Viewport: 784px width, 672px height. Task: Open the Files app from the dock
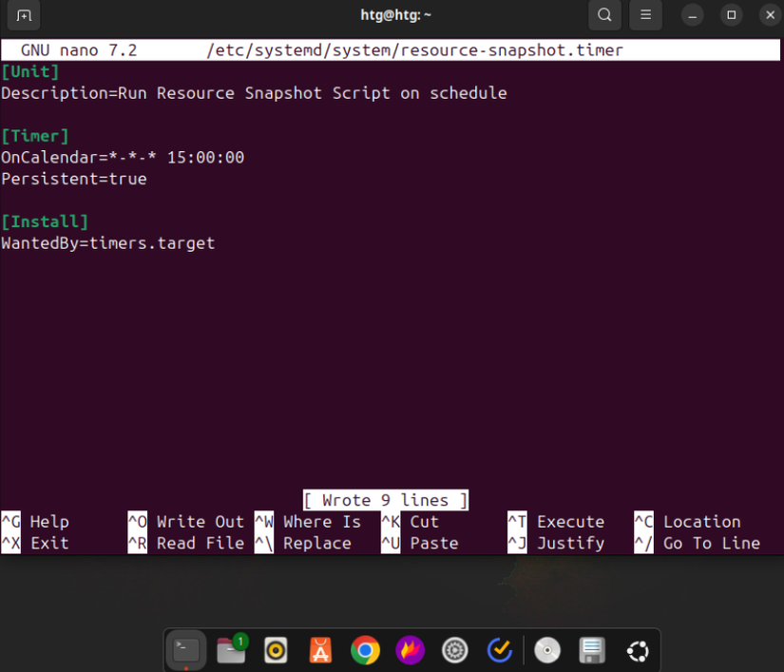point(228,650)
